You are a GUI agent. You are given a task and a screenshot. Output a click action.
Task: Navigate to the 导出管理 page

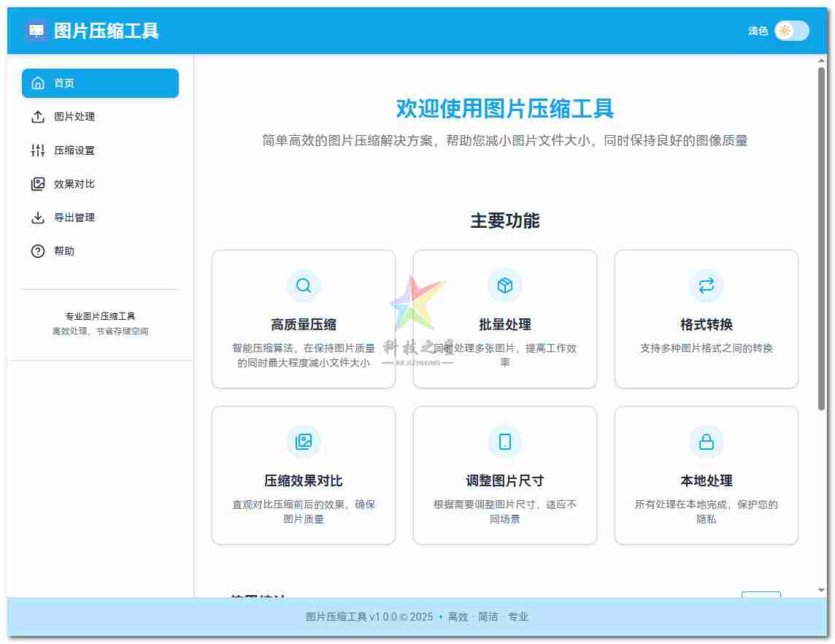tap(73, 217)
